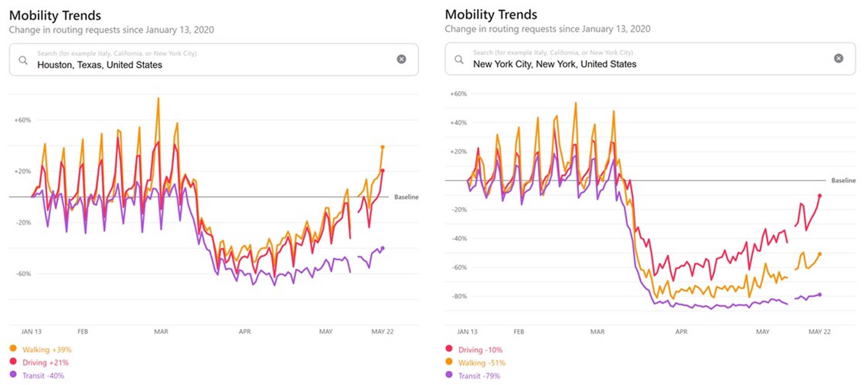
Task: Click the Houston search magnifier icon
Action: 23,60
